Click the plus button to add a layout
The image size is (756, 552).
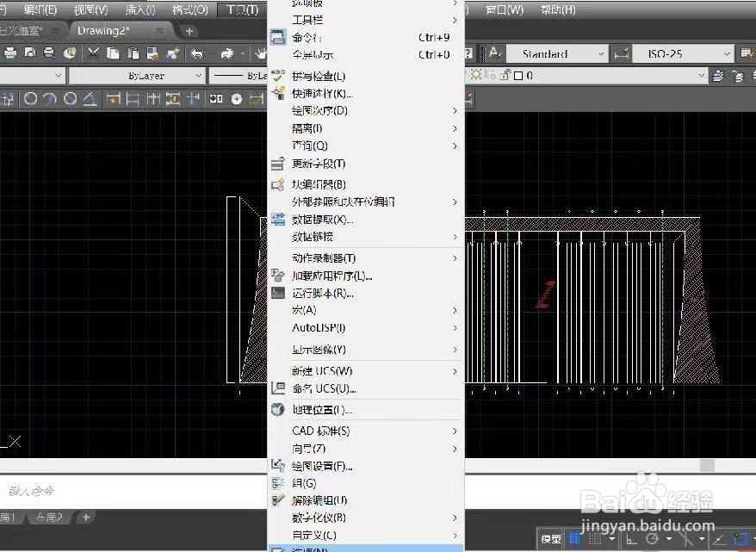coord(85,518)
